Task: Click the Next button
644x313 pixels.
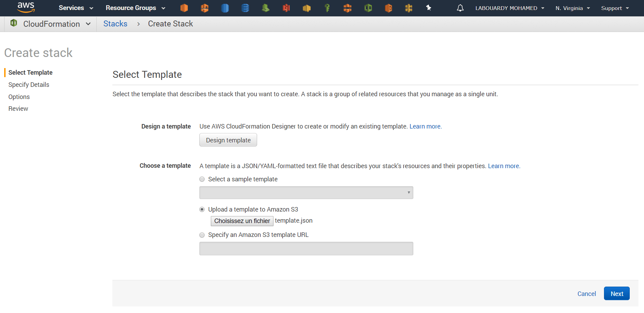Action: coord(617,294)
